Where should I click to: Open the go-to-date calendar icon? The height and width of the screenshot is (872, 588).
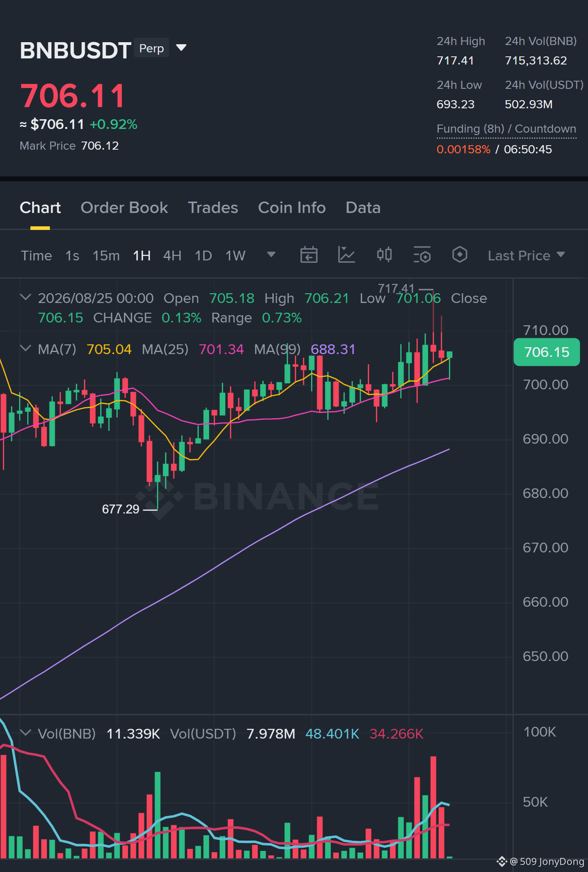(x=309, y=255)
